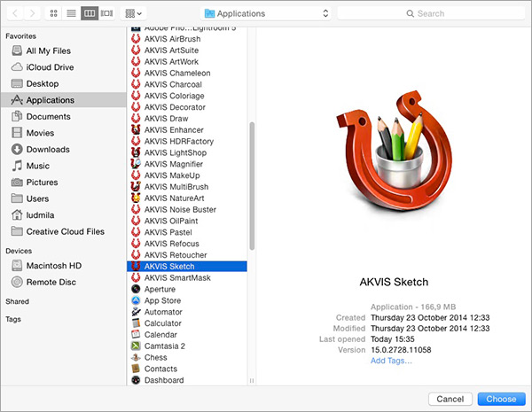Click AKVIS NatureArt app icon

point(136,198)
